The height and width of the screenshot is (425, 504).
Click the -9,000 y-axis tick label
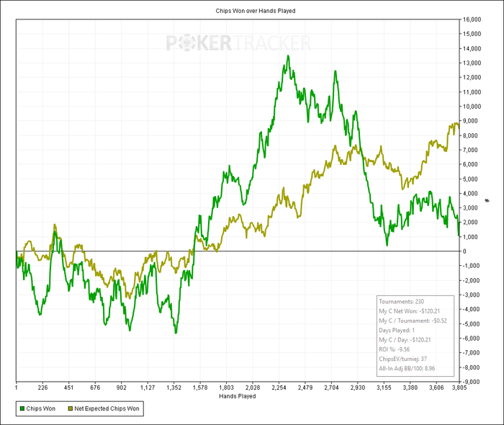pyautogui.click(x=471, y=382)
